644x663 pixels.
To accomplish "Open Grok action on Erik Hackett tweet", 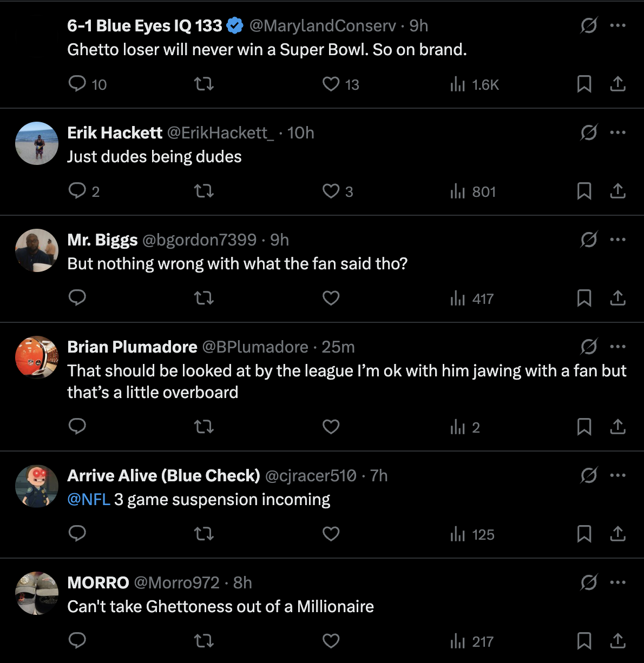I will (589, 132).
